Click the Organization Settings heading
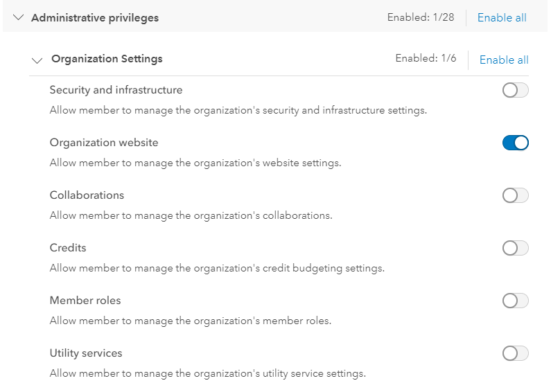 pyautogui.click(x=107, y=59)
